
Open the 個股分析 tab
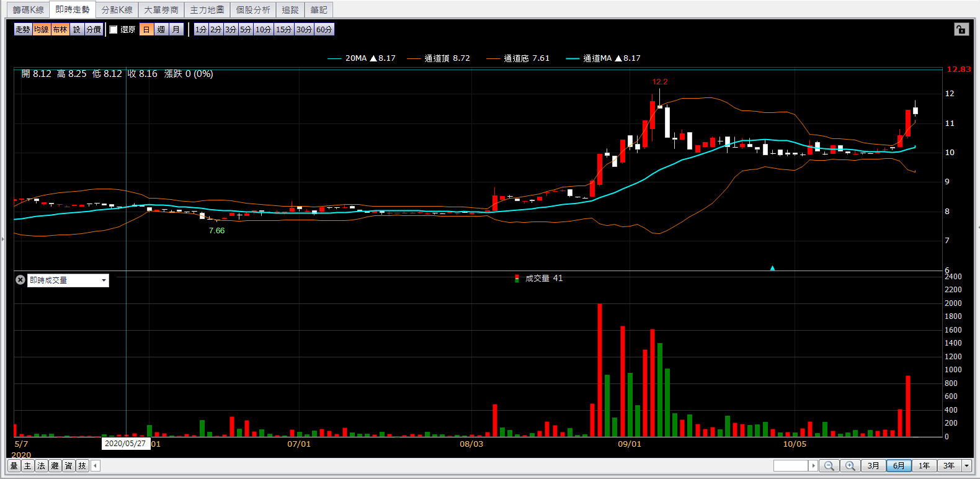253,10
